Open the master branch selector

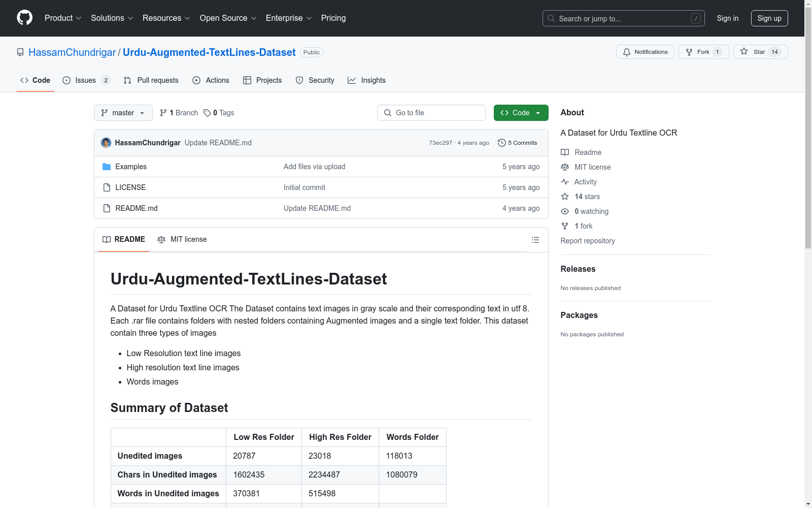point(123,113)
